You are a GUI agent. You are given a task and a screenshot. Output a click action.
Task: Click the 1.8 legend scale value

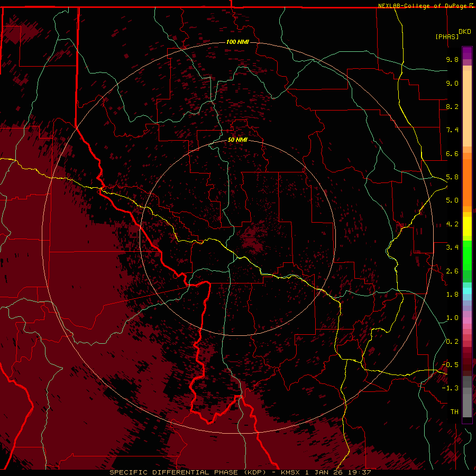(452, 295)
